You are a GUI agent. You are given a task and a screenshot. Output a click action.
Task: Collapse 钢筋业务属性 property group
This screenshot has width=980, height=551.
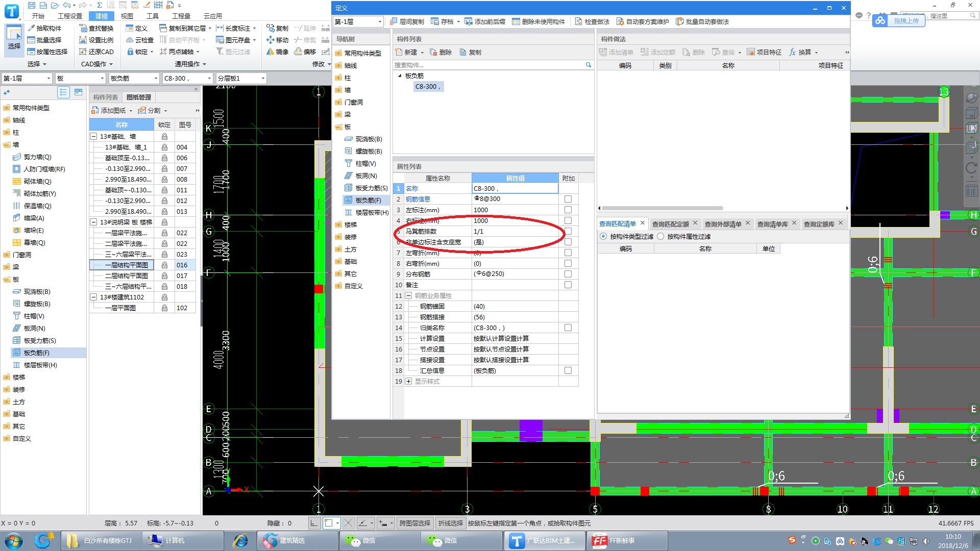tap(408, 295)
